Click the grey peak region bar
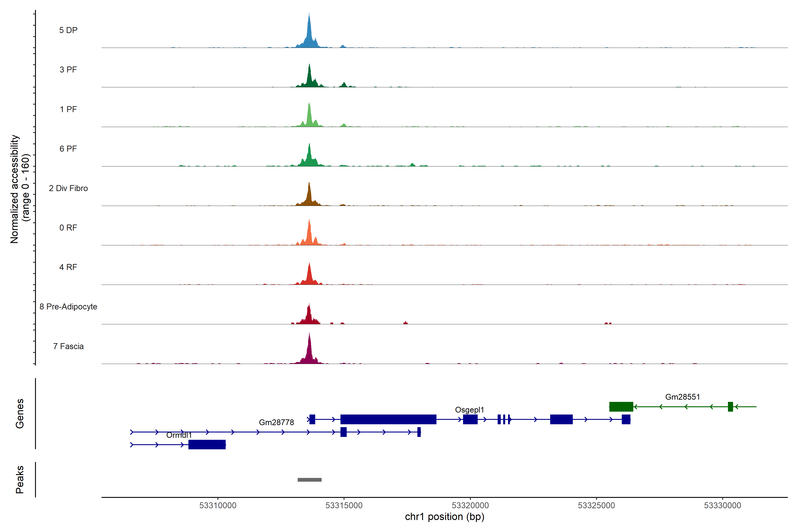The height and width of the screenshot is (532, 798). click(x=309, y=480)
